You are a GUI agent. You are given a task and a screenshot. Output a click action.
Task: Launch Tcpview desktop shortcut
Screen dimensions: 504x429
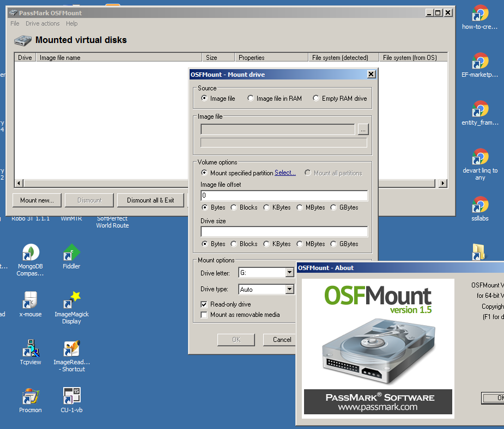coord(31,348)
